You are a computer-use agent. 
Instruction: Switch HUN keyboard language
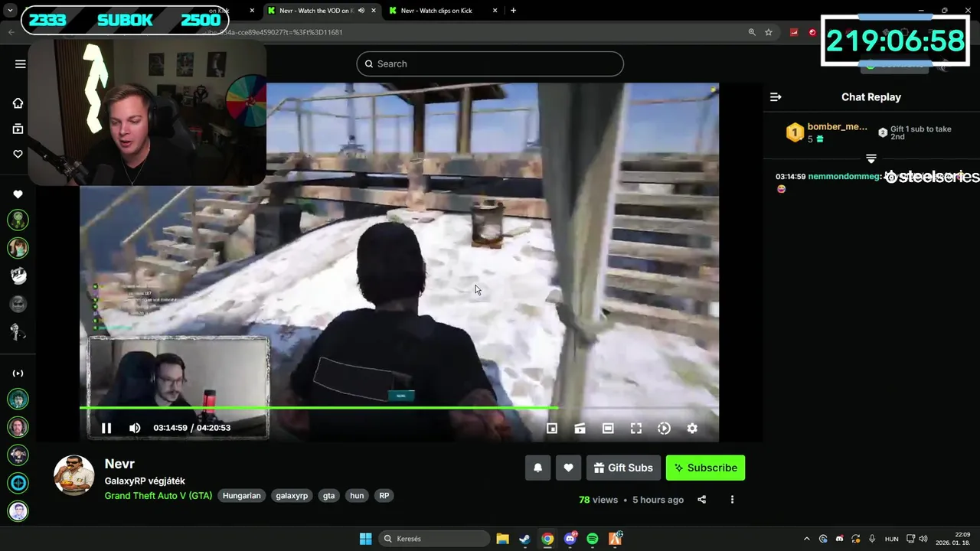[x=892, y=539]
